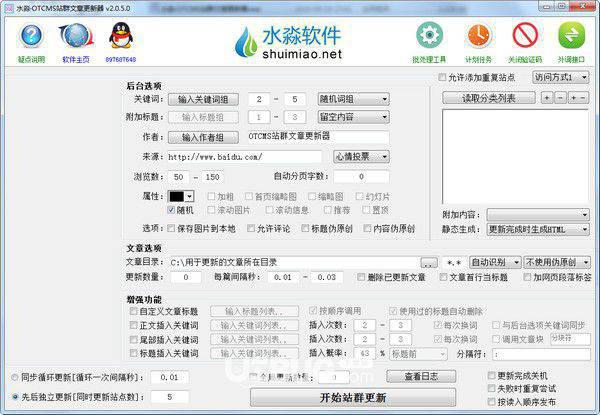
Task: Enable 保存图片到本地 checkbox
Action: (x=171, y=228)
